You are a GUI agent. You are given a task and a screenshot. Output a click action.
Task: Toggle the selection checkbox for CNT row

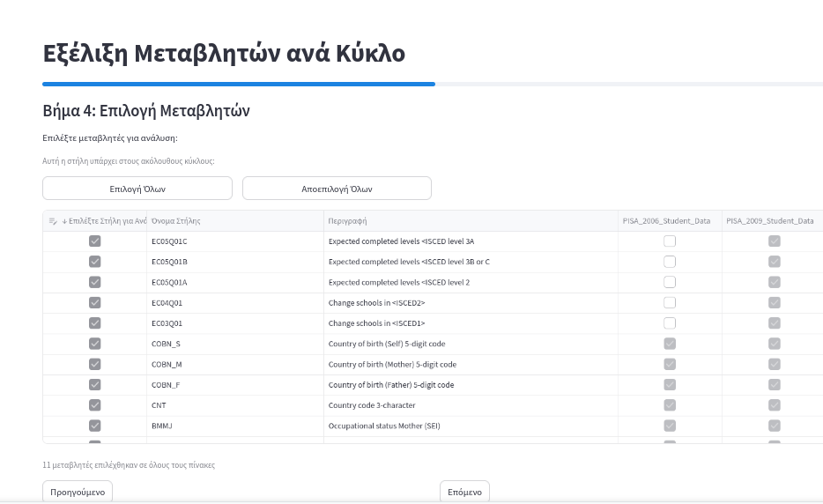pyautogui.click(x=94, y=404)
